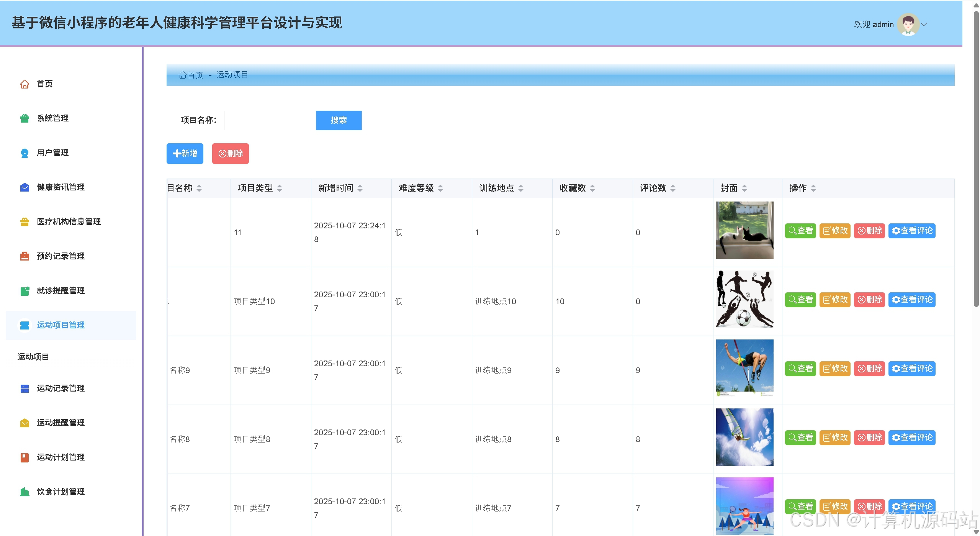Click 删除 for the 名称8 row
Viewport: 980px width, 536px height.
click(x=869, y=438)
